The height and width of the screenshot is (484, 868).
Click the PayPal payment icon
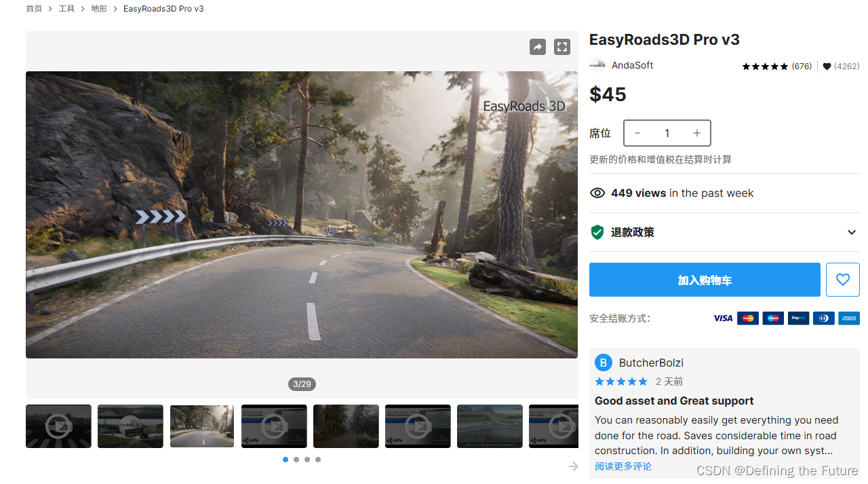[x=798, y=318]
